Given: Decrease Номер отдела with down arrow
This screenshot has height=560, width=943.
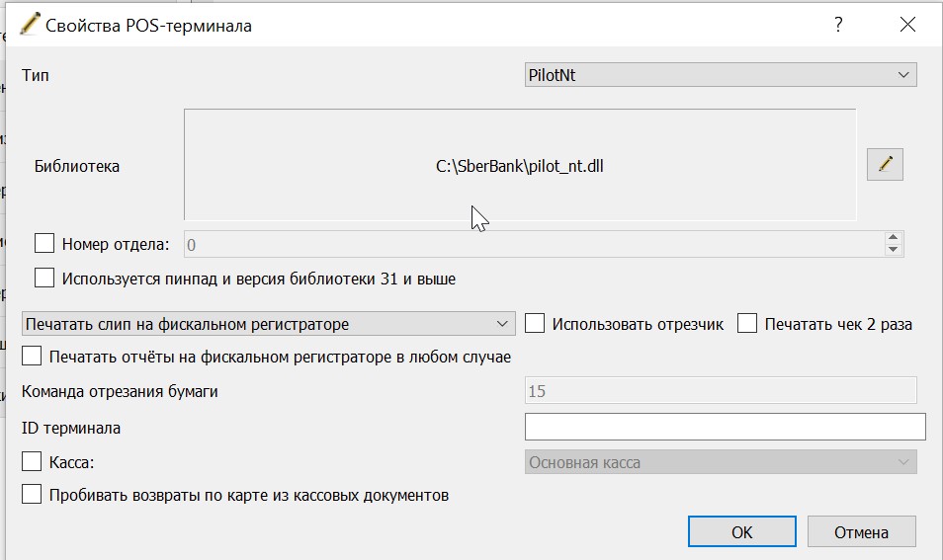Looking at the screenshot, I should point(894,249).
